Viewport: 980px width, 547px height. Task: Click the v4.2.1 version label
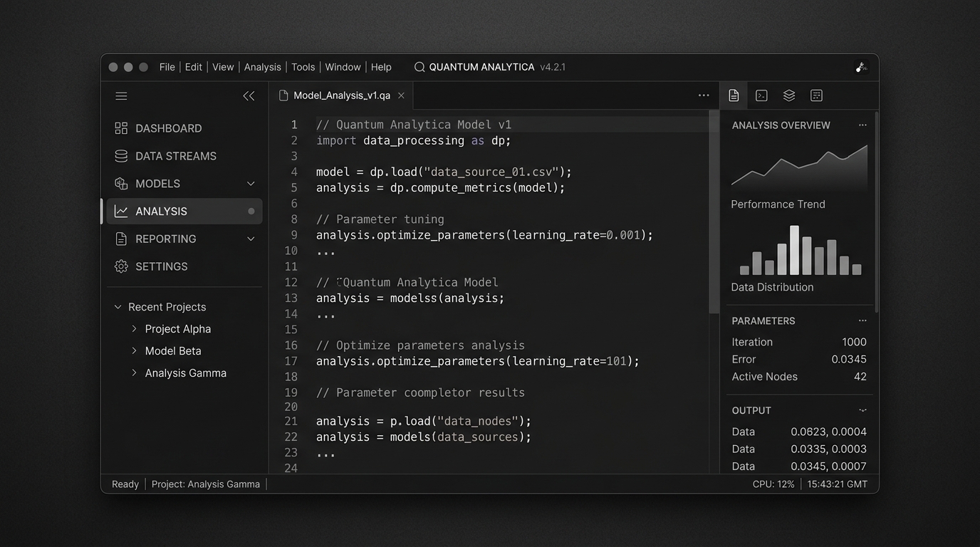pos(553,67)
